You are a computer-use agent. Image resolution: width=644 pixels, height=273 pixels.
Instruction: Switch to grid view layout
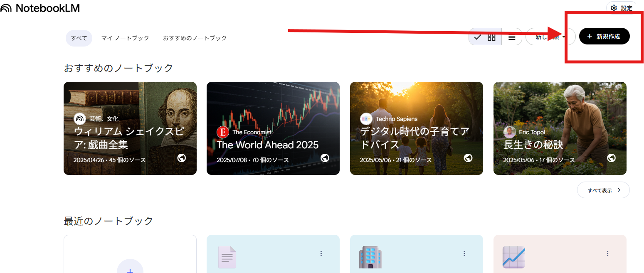click(x=491, y=37)
